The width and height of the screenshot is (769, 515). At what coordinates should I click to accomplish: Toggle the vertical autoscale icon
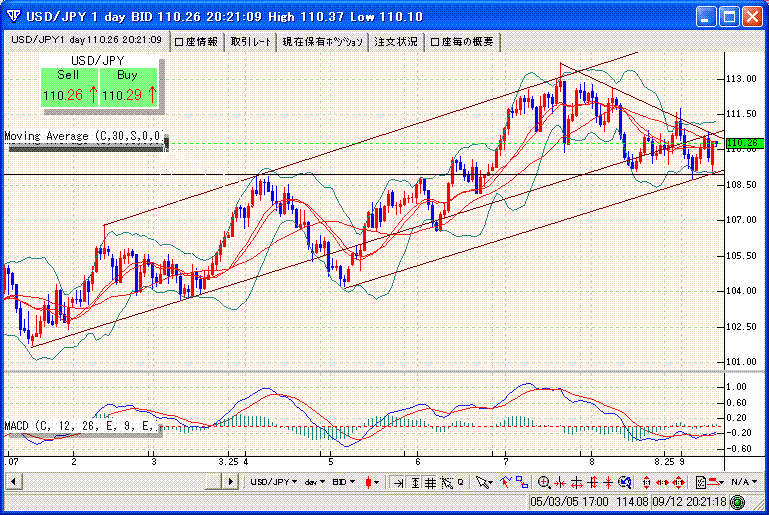[x=415, y=483]
